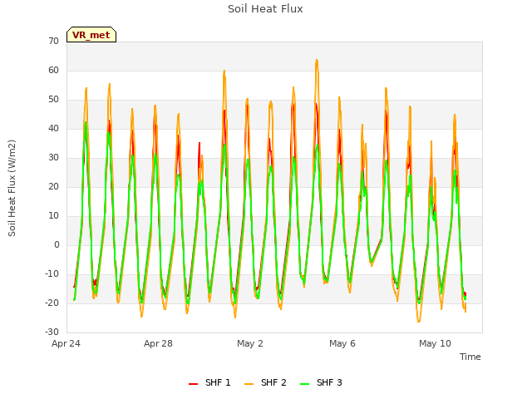Screen dimensions: 532x399
Task: Click the 40 y-axis tick label
Action: tap(53, 128)
